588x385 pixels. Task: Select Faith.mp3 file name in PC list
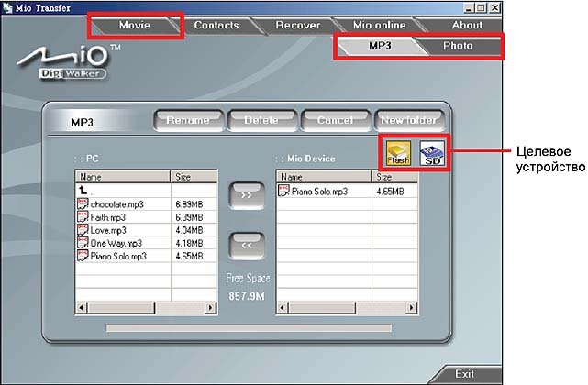(108, 217)
